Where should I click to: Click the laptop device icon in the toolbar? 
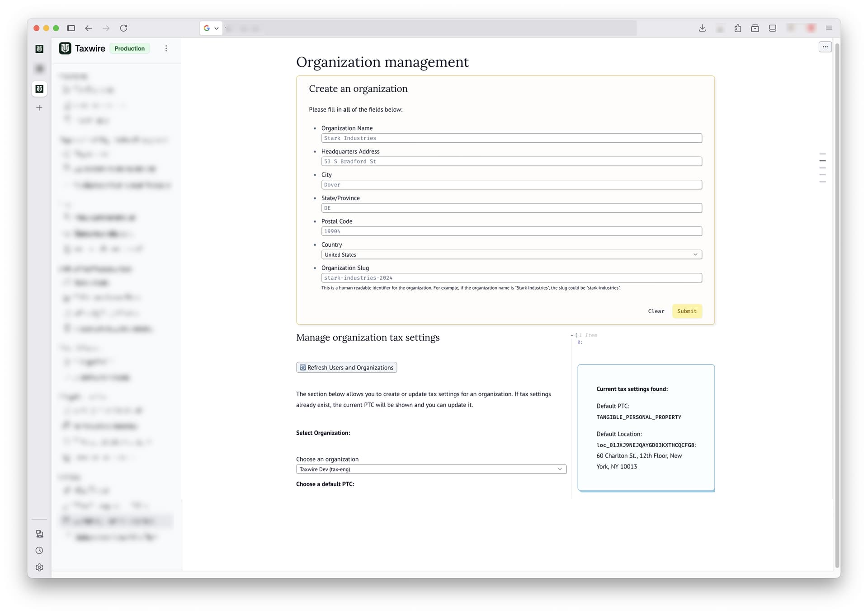tap(773, 28)
